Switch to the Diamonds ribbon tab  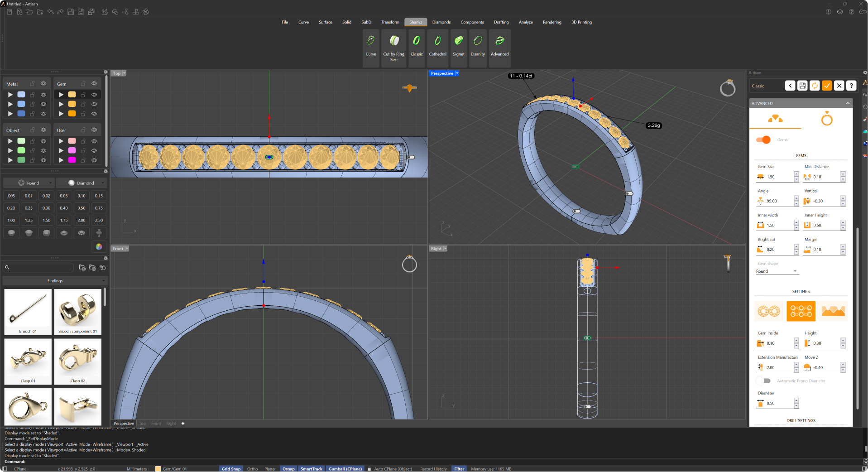tap(441, 22)
